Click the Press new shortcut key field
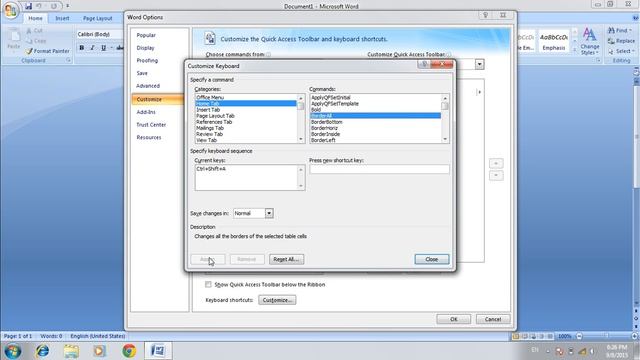Image resolution: width=640 pixels, height=360 pixels. point(379,169)
